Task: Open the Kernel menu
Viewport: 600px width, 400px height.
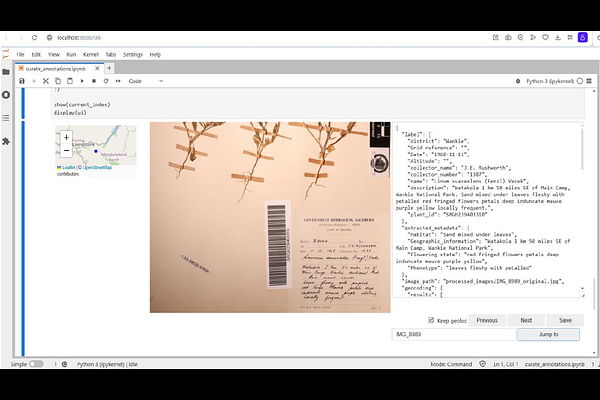Action: [91, 54]
